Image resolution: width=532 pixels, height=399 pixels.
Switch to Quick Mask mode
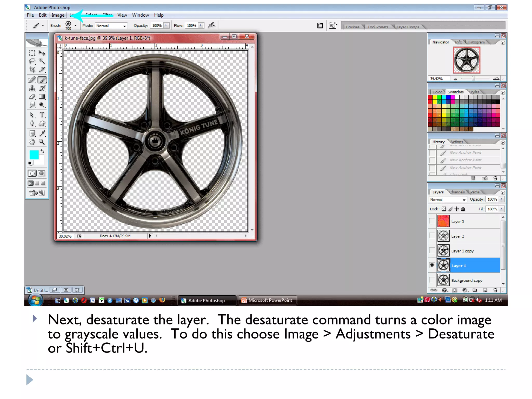coord(42,174)
